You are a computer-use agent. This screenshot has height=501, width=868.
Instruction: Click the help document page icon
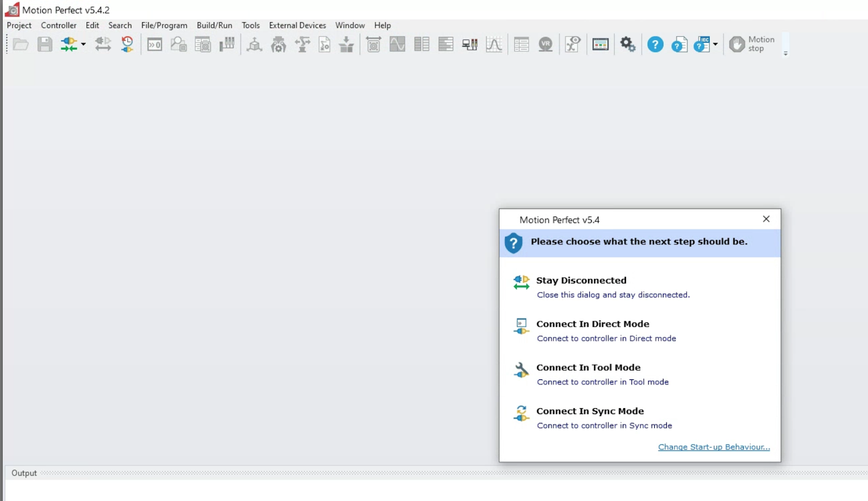point(679,45)
